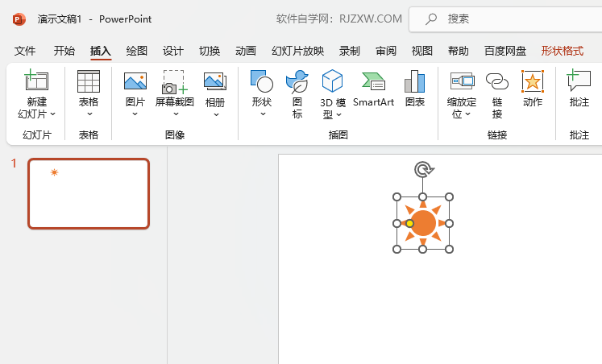
Task: Expand the Zoom navigation dropdown chevron
Action: click(x=468, y=114)
